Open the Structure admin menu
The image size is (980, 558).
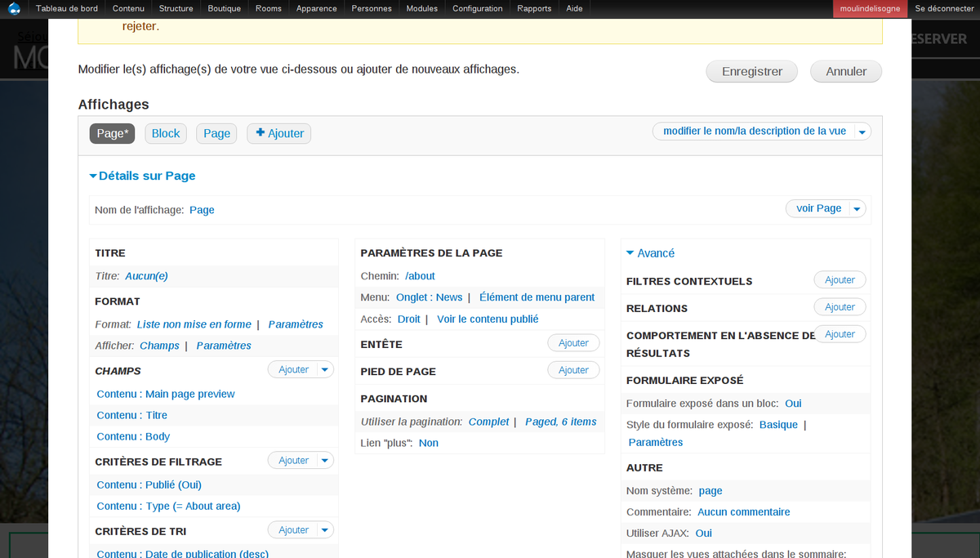tap(176, 9)
